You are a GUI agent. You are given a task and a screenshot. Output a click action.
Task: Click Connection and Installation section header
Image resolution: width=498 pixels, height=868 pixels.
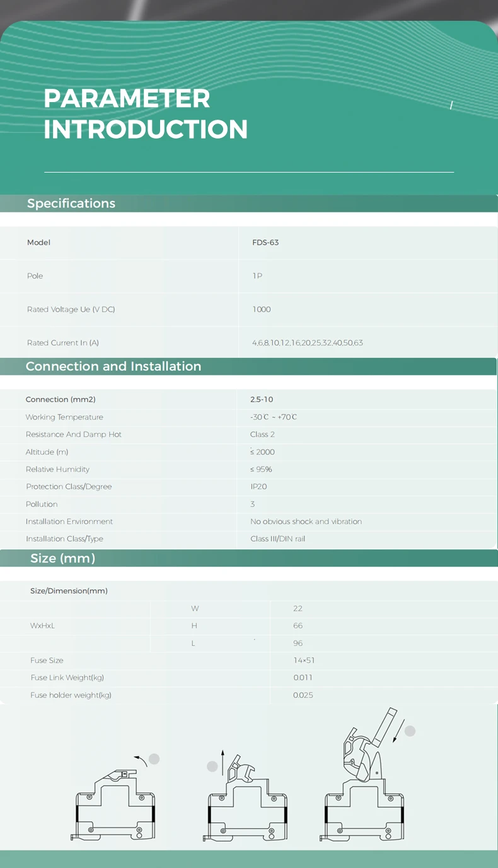pyautogui.click(x=113, y=367)
